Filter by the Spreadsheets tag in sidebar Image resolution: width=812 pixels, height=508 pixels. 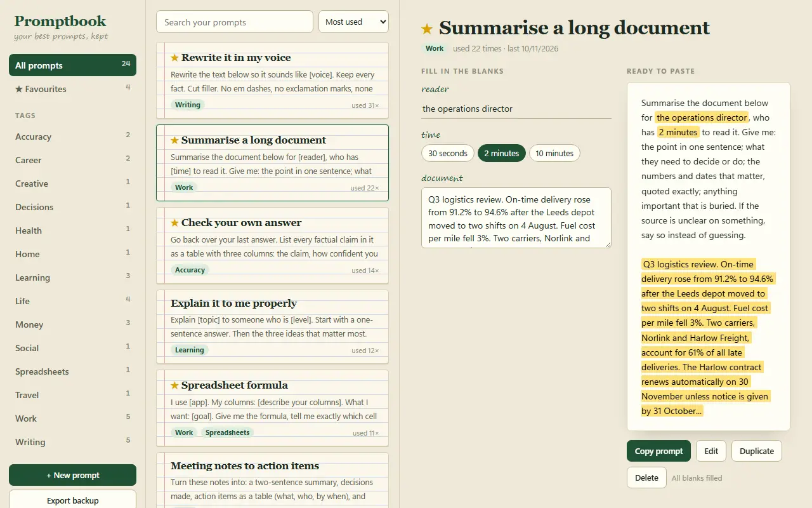[x=72, y=371]
